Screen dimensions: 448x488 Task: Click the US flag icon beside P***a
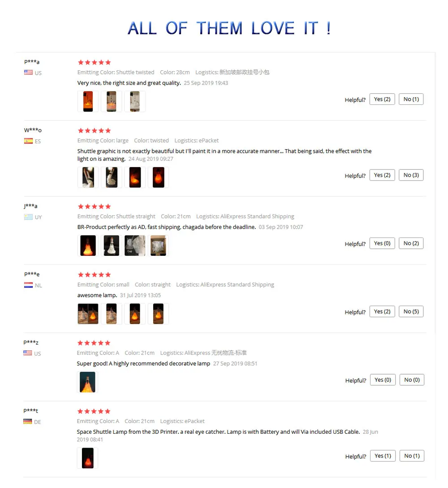click(28, 73)
